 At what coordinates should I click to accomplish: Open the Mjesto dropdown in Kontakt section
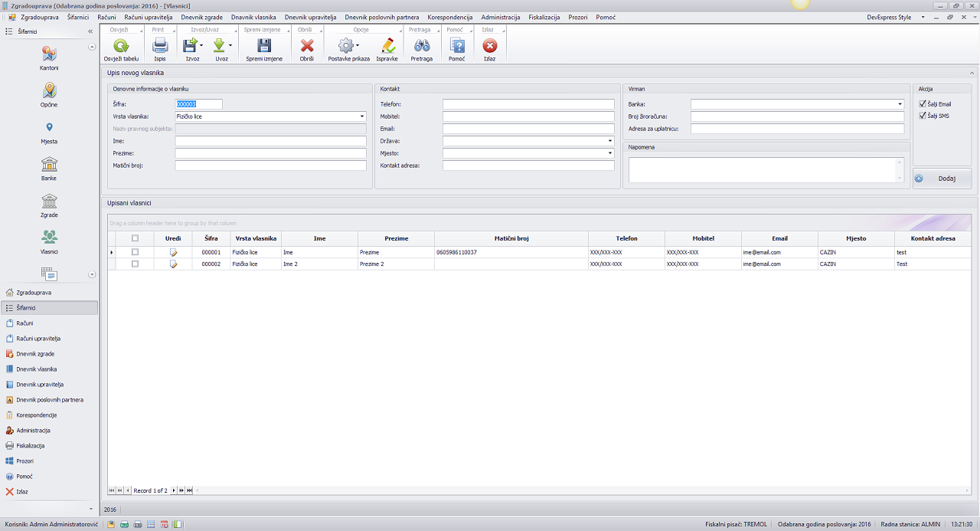[610, 153]
